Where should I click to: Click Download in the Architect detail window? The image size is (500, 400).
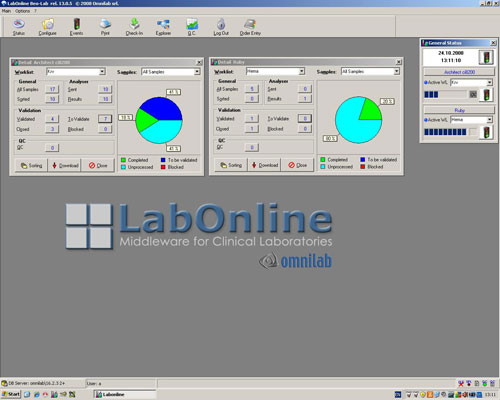coord(65,165)
